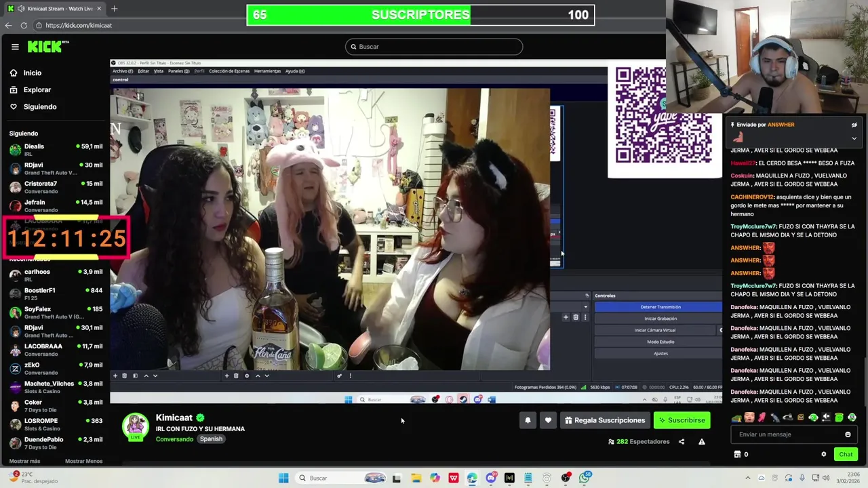The width and height of the screenshot is (868, 488).
Task: Open LOSROMPE Slots & Casino channel
Action: [x=56, y=424]
